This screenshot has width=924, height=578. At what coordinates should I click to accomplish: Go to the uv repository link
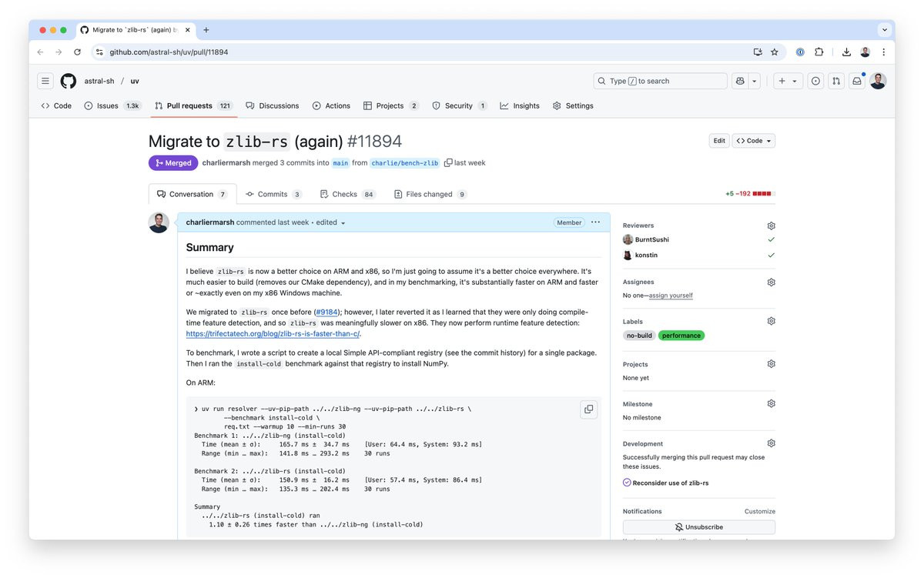[135, 81]
